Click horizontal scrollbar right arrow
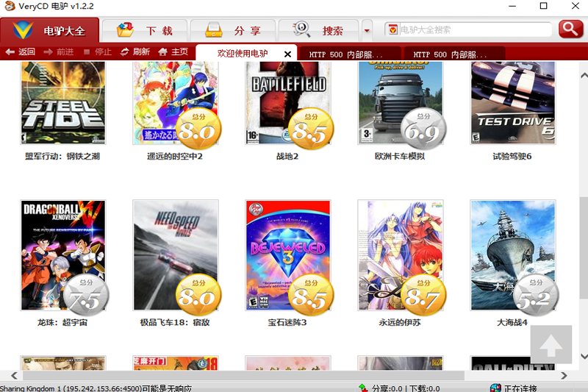Viewport: 588px width, 392px height. 564,376
